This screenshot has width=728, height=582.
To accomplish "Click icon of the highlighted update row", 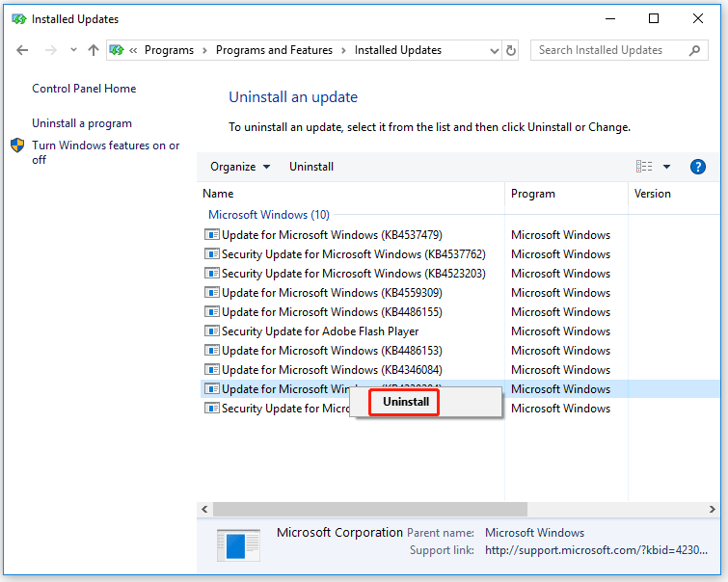I will click(212, 389).
